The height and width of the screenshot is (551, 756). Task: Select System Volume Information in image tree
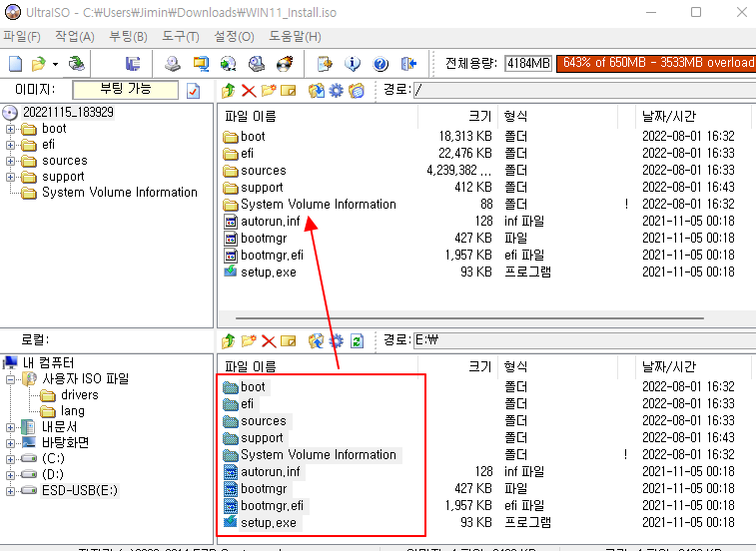click(x=120, y=193)
